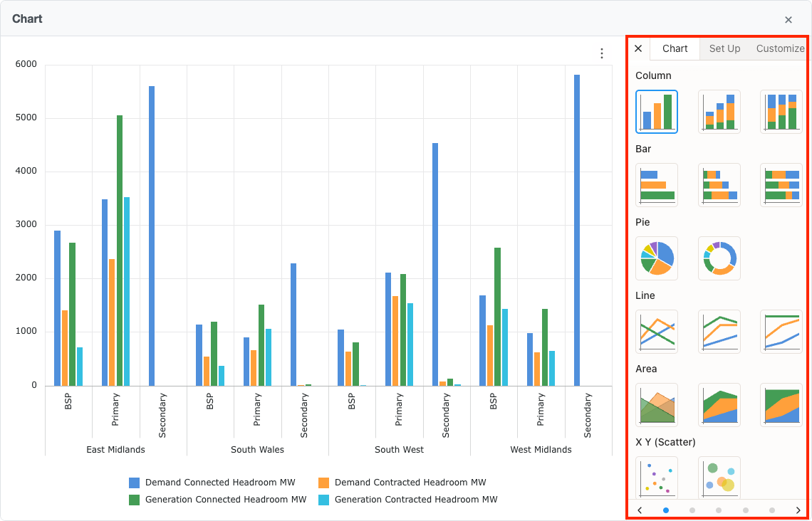Viewport: 812px width, 521px height.
Task: Click the second pagination dot
Action: click(x=691, y=510)
